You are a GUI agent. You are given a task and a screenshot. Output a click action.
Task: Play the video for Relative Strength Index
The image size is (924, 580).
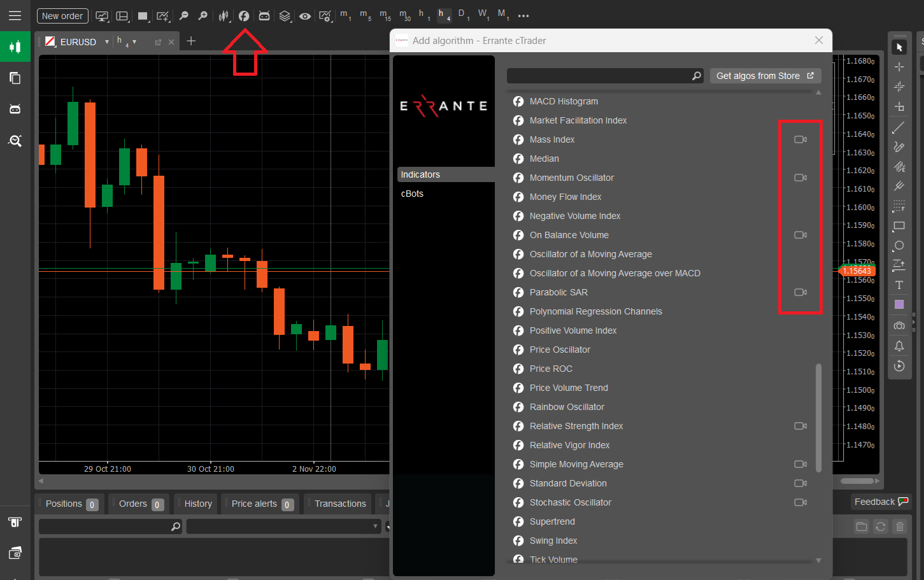point(800,426)
